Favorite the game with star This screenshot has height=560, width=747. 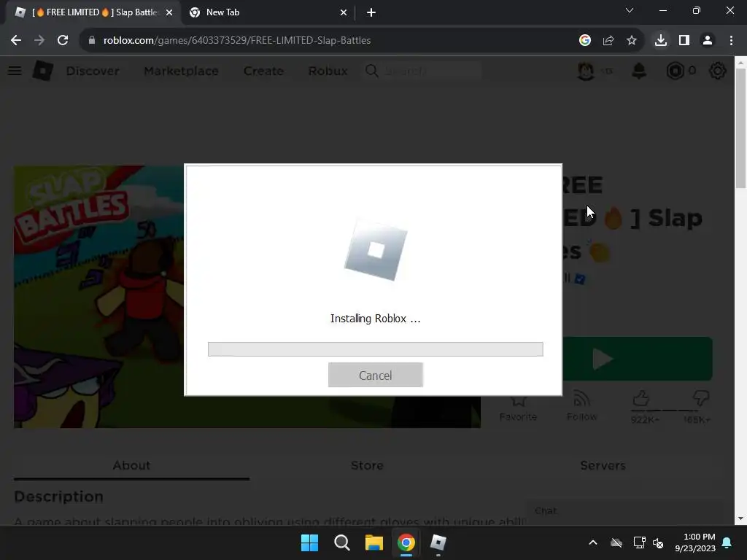pyautogui.click(x=518, y=406)
